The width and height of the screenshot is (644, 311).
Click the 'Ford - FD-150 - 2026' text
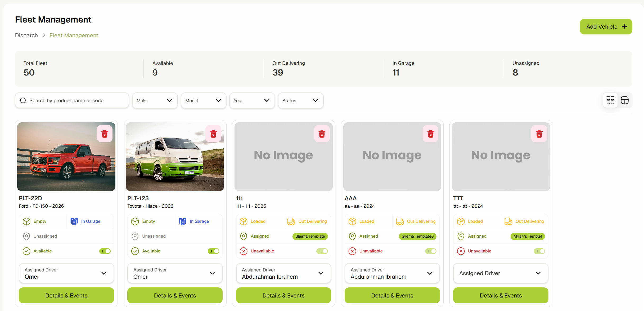(x=41, y=206)
